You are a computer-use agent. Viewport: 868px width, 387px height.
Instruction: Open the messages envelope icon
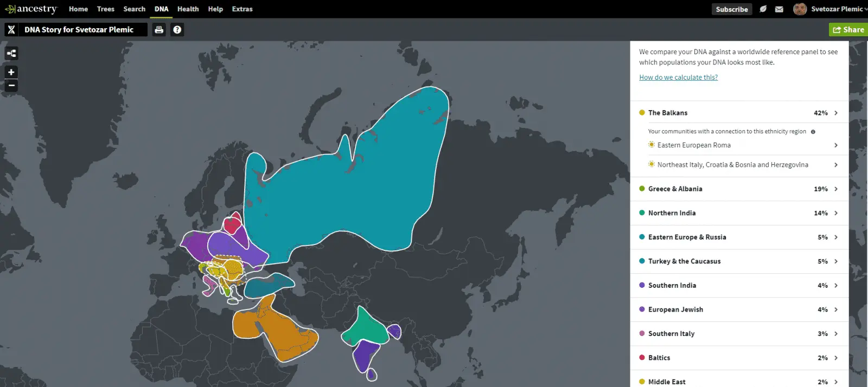tap(779, 9)
